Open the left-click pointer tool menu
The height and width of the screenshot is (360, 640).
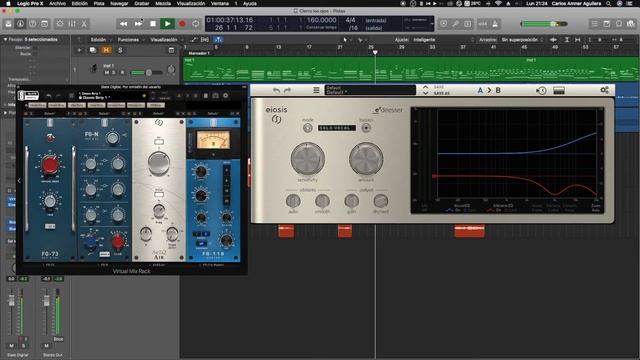(346, 40)
